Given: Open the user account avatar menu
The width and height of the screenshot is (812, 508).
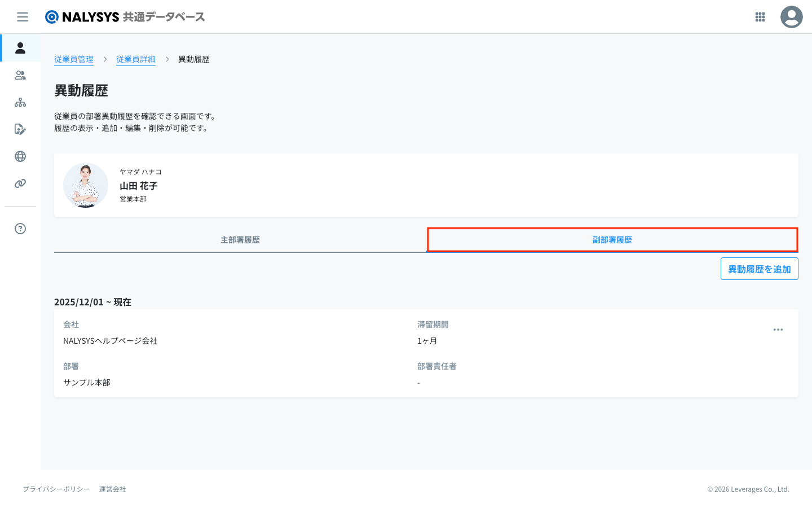Looking at the screenshot, I should click(791, 17).
